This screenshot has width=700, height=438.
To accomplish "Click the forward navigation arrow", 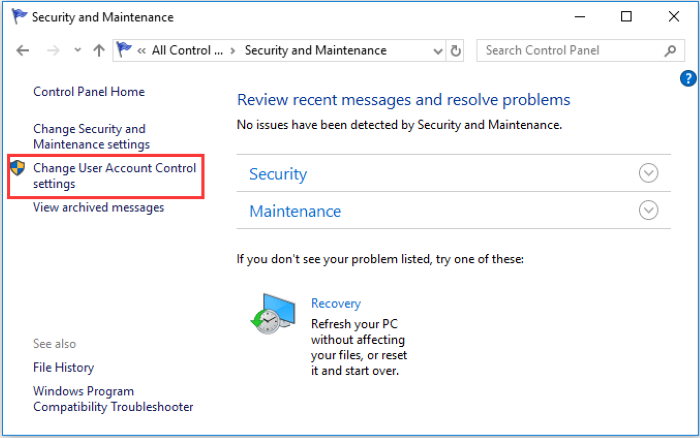I will click(x=53, y=50).
